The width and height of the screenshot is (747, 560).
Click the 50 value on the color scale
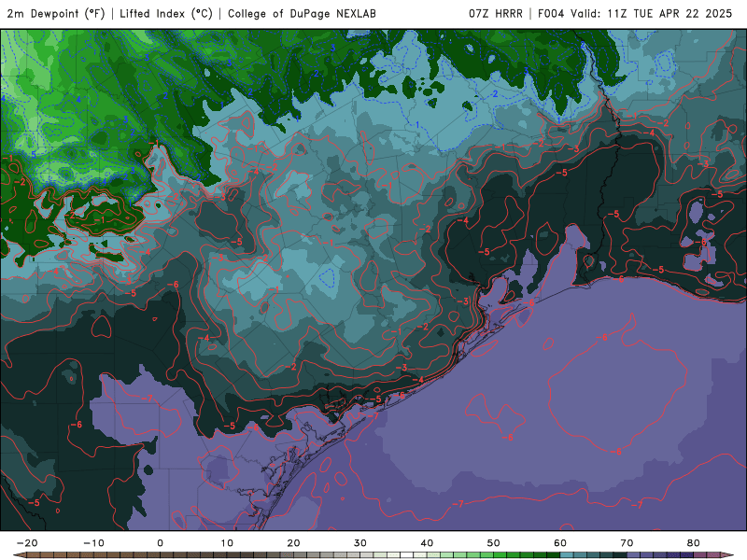click(x=494, y=542)
